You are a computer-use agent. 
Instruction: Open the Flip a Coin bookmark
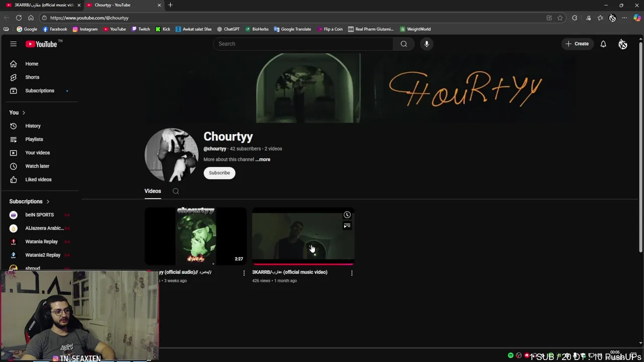pyautogui.click(x=330, y=29)
